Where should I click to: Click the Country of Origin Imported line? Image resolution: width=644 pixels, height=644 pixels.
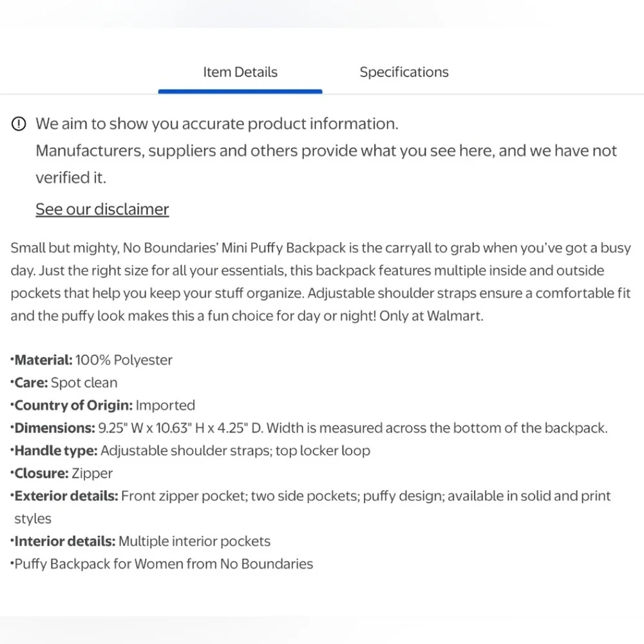click(x=102, y=405)
